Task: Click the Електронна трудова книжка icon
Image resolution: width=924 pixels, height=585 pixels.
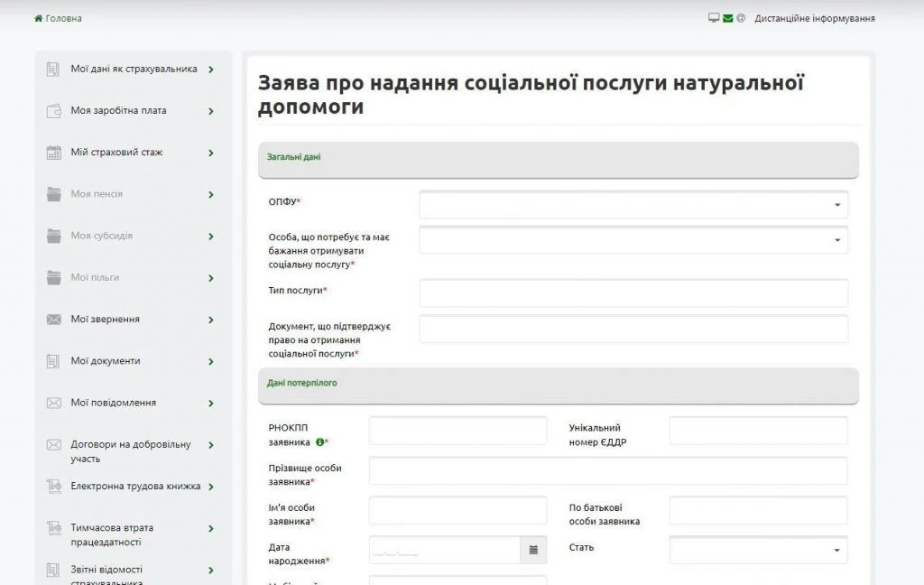Action: click(53, 487)
